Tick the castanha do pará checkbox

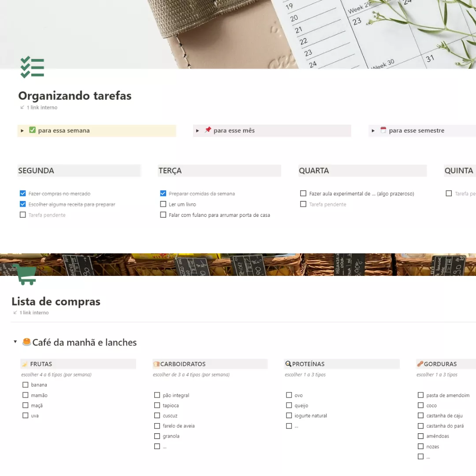point(421,426)
